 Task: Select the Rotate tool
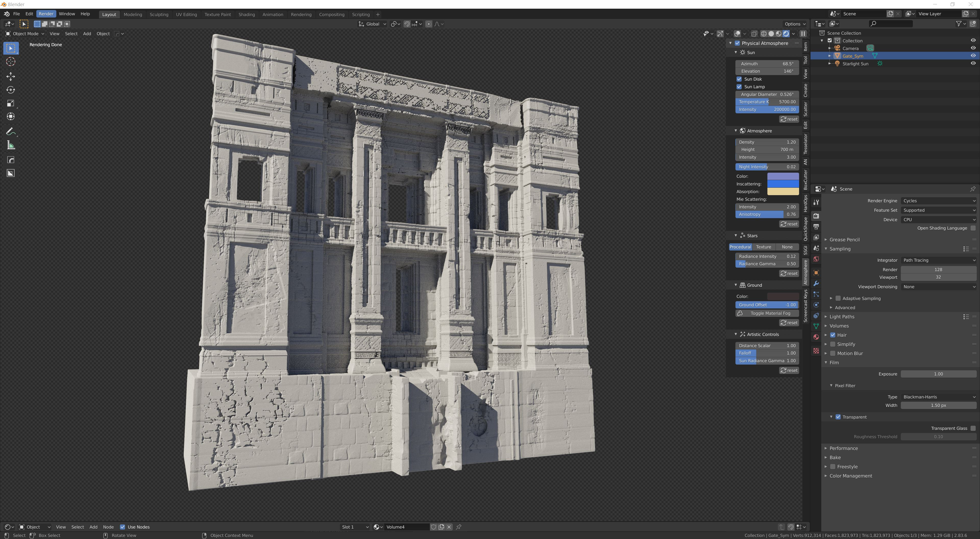coord(11,90)
